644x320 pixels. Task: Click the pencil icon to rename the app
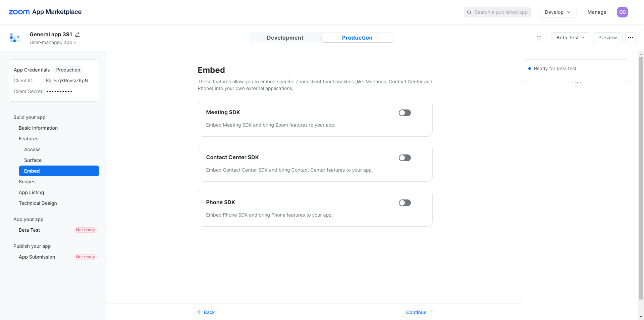[77, 34]
